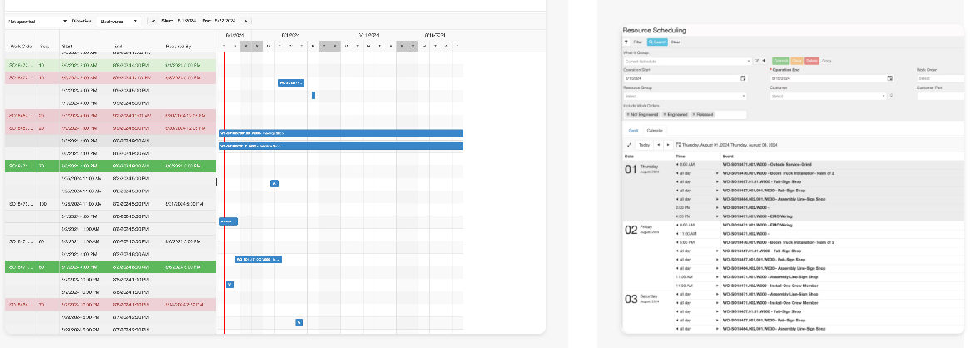Click the fullscreen expand arrows icon
Image resolution: width=980 pixels, height=348 pixels.
pyautogui.click(x=629, y=145)
